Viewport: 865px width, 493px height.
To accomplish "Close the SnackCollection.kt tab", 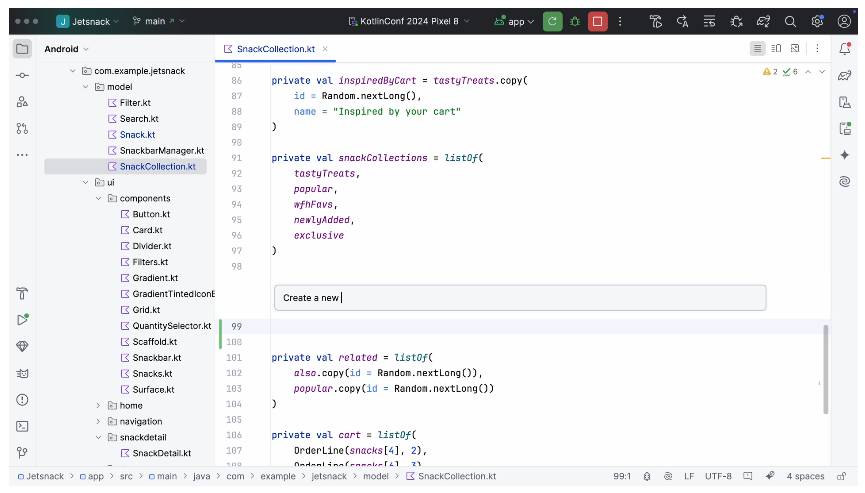I will pyautogui.click(x=325, y=49).
